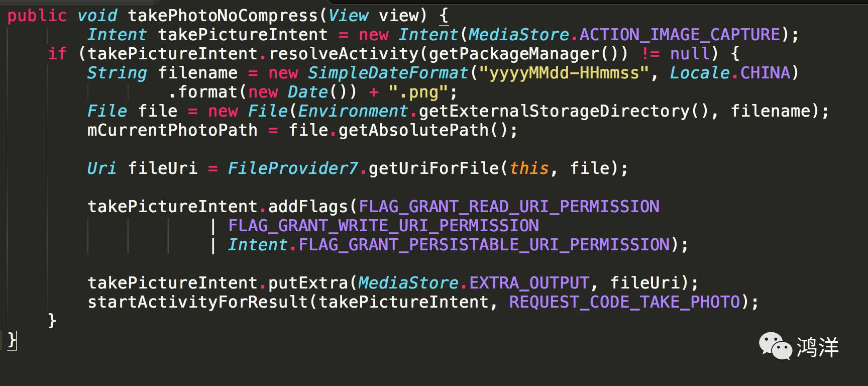This screenshot has height=386, width=868.
Task: Click FLAG_GRANT_PERSISTABLE_URI_PERMISSION constant
Action: [484, 245]
